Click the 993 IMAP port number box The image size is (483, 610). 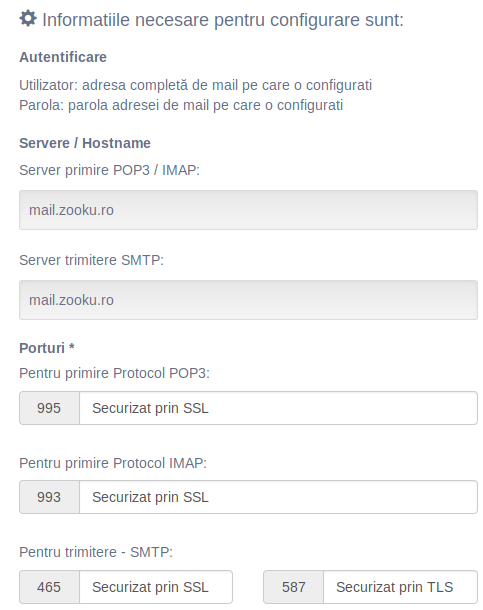[49, 497]
